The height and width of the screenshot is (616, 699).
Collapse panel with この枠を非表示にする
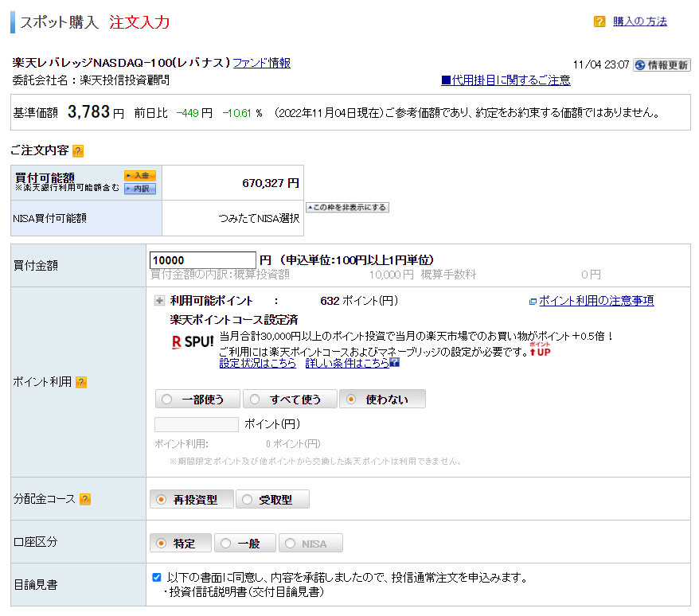(x=347, y=208)
